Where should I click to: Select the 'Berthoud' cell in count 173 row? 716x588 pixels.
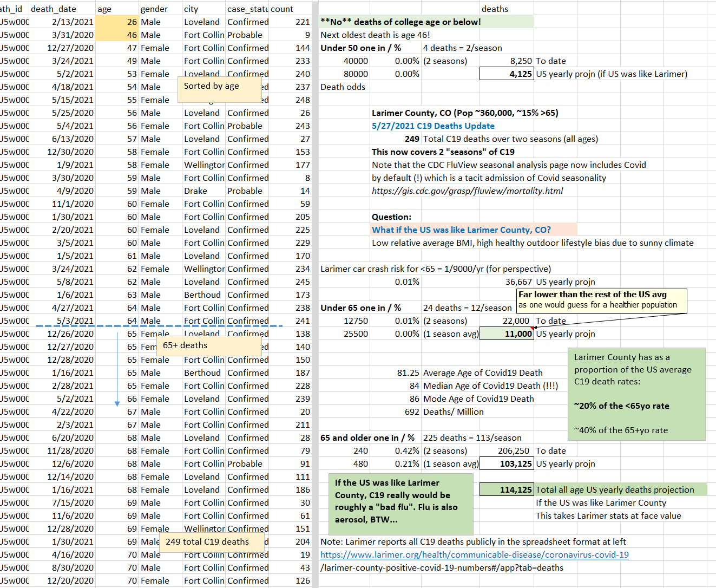pos(204,295)
